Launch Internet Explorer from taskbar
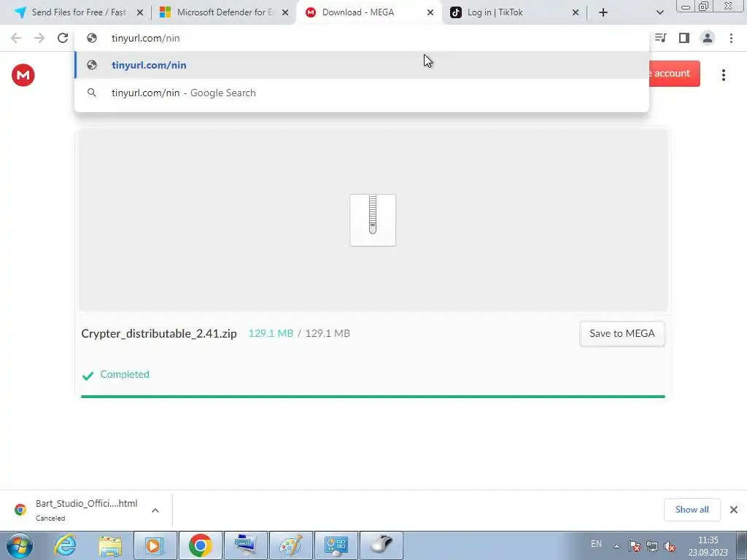747x560 pixels. tap(65, 545)
